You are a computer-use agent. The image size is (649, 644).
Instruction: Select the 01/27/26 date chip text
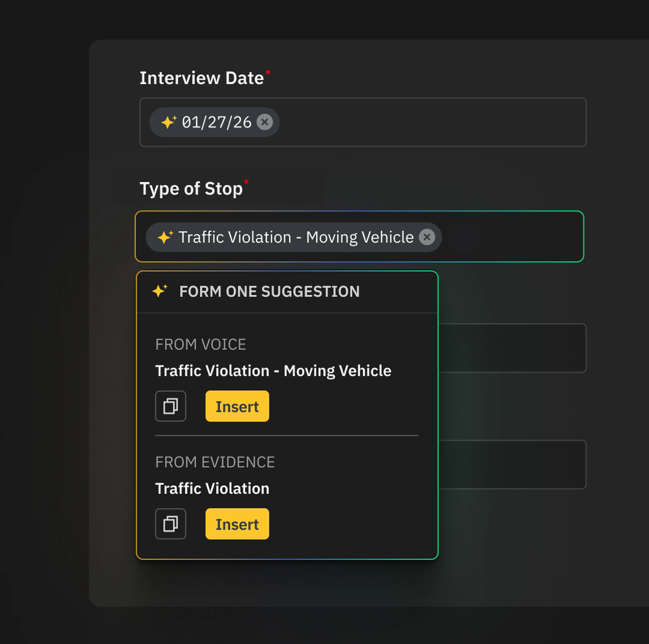coord(217,122)
